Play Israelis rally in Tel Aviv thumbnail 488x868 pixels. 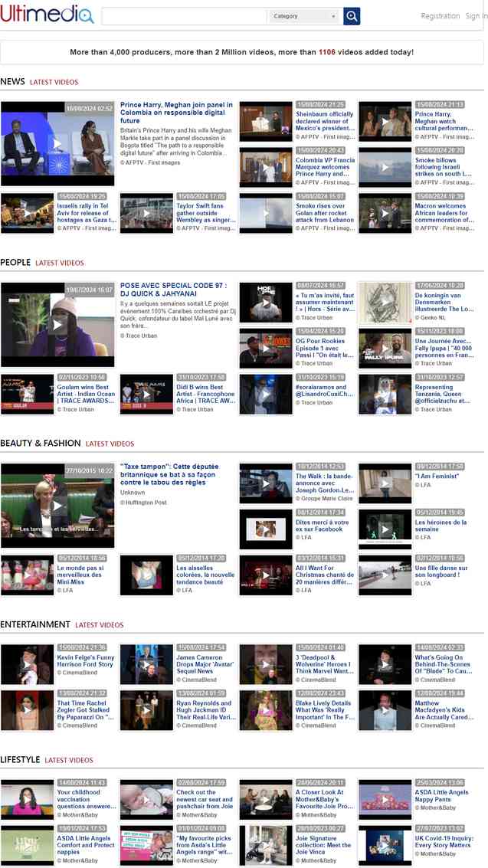pos(27,213)
